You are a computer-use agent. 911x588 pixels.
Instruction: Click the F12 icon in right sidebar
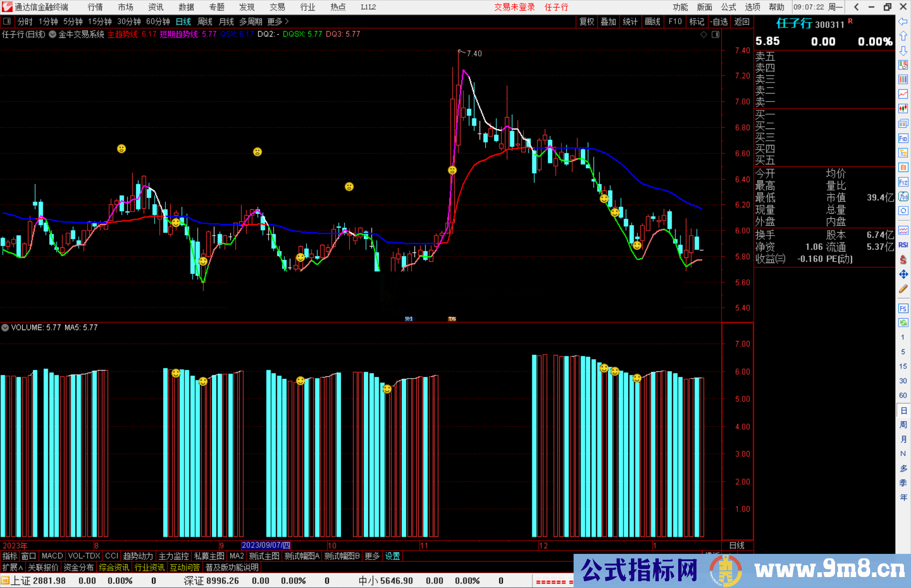tap(903, 182)
